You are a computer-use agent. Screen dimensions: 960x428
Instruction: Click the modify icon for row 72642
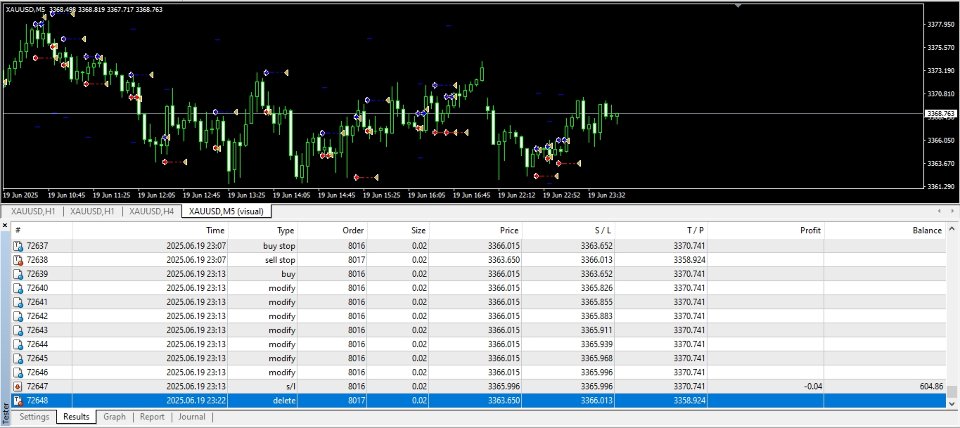(x=18, y=317)
